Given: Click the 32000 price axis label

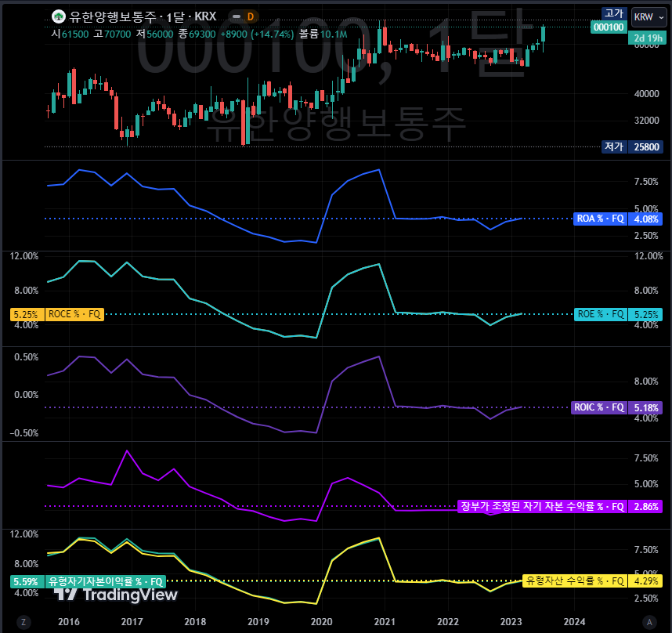Looking at the screenshot, I should (x=646, y=121).
